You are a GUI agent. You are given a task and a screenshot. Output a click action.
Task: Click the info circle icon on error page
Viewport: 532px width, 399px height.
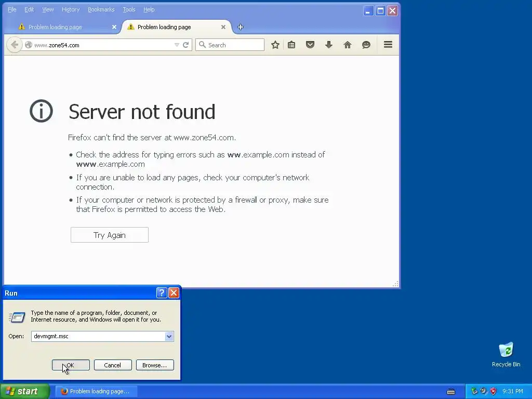click(42, 111)
